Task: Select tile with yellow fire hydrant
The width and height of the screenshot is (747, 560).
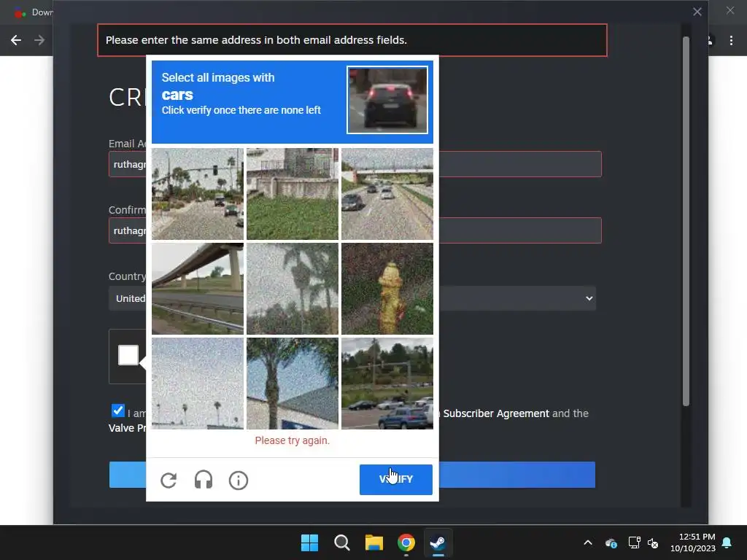Action: [387, 289]
